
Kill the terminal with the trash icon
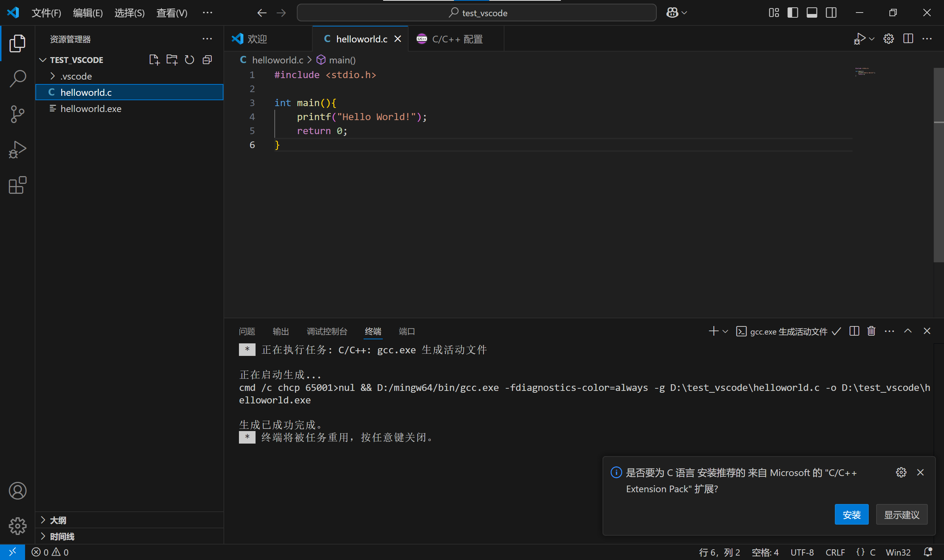coord(871,331)
